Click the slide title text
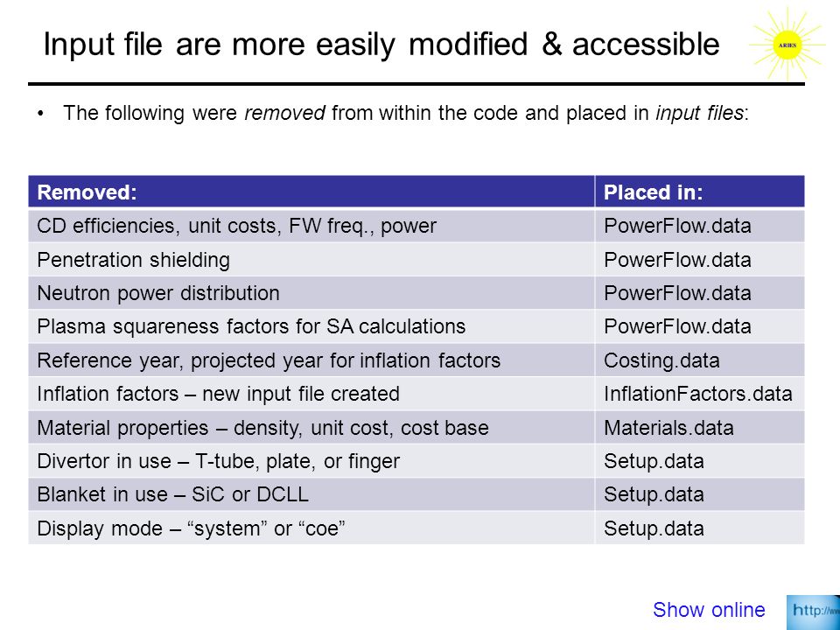 pyautogui.click(x=381, y=44)
